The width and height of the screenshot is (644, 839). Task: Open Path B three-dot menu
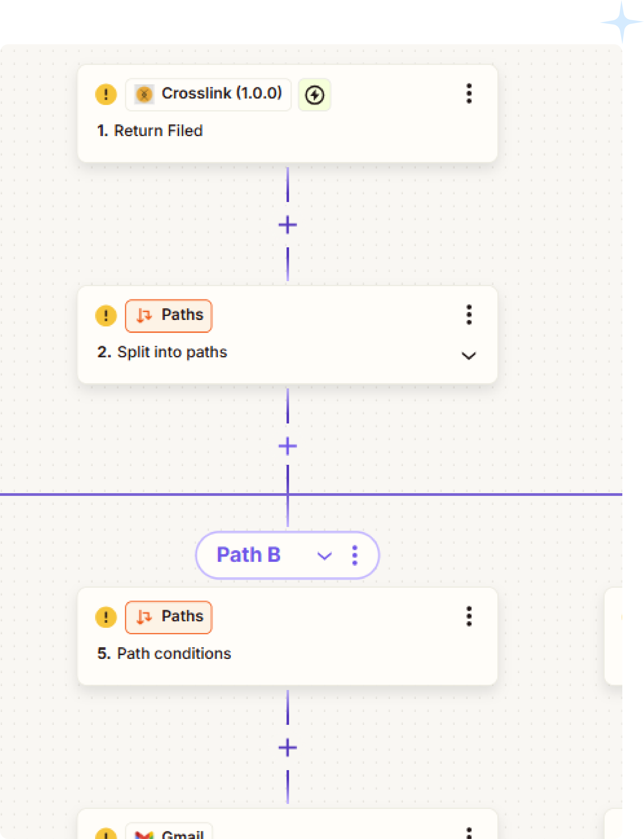click(x=355, y=555)
